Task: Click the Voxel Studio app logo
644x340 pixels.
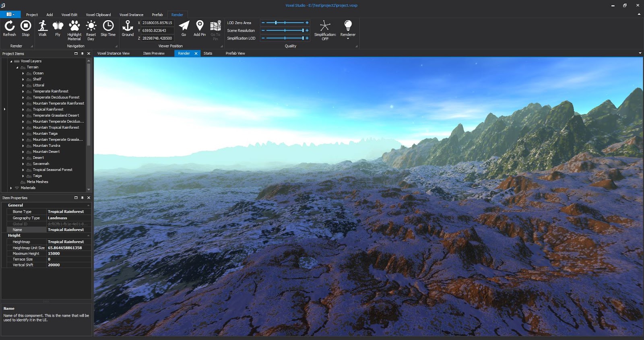Action: 3,5
